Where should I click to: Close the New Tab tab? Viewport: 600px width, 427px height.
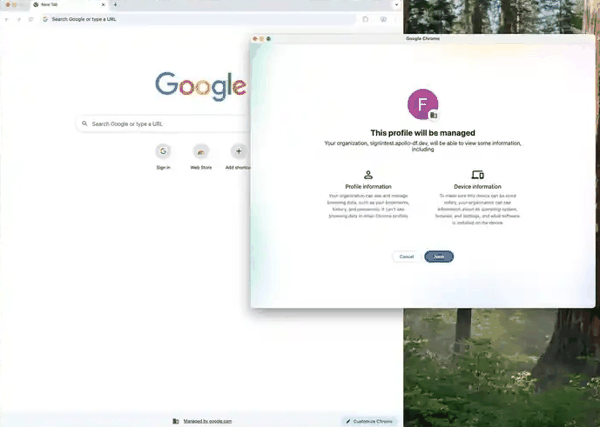pos(103,5)
